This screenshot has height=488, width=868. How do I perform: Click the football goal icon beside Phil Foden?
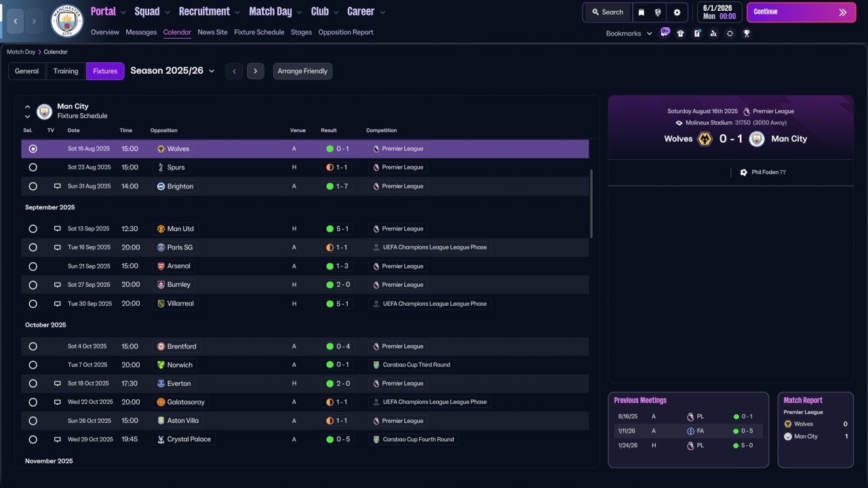click(x=744, y=172)
